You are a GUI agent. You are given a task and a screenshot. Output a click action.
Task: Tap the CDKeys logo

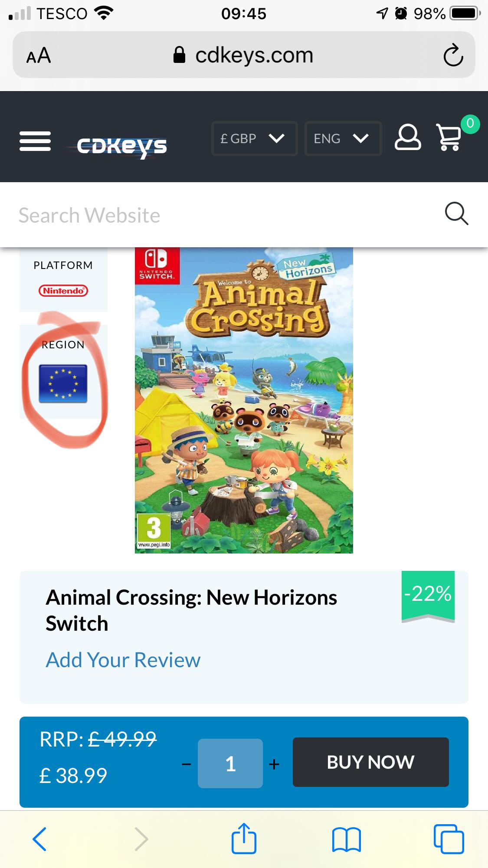tap(121, 147)
